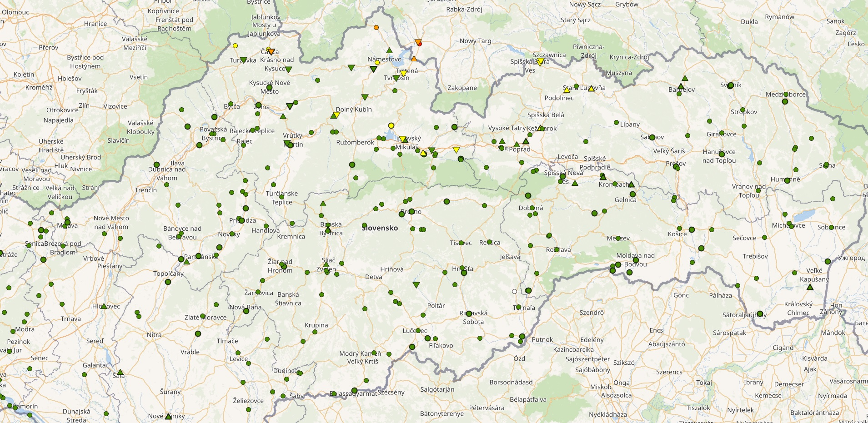
Task: Click the orange upward triangle near Trstená
Action: 414,59
